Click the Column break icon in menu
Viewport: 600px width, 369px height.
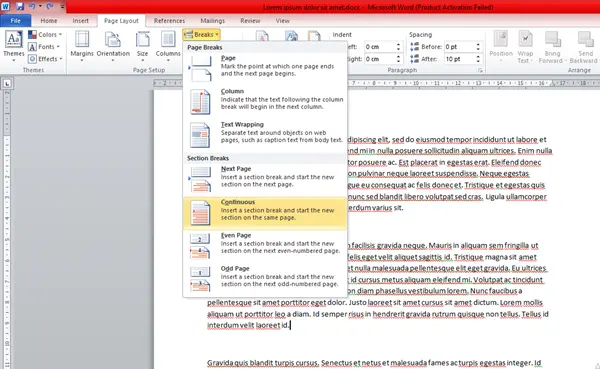click(x=200, y=102)
